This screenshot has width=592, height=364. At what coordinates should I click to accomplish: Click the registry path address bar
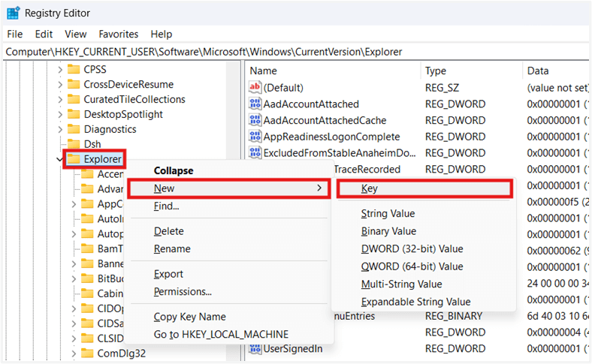point(296,52)
